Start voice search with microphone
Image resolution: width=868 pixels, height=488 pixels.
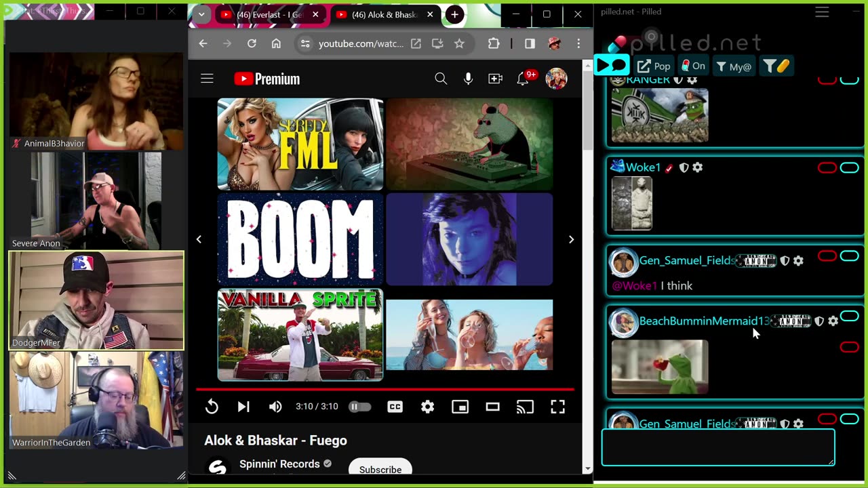click(x=468, y=79)
